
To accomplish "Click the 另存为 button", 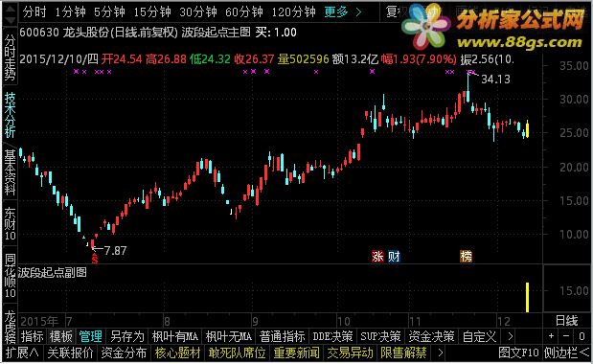I will [x=127, y=336].
